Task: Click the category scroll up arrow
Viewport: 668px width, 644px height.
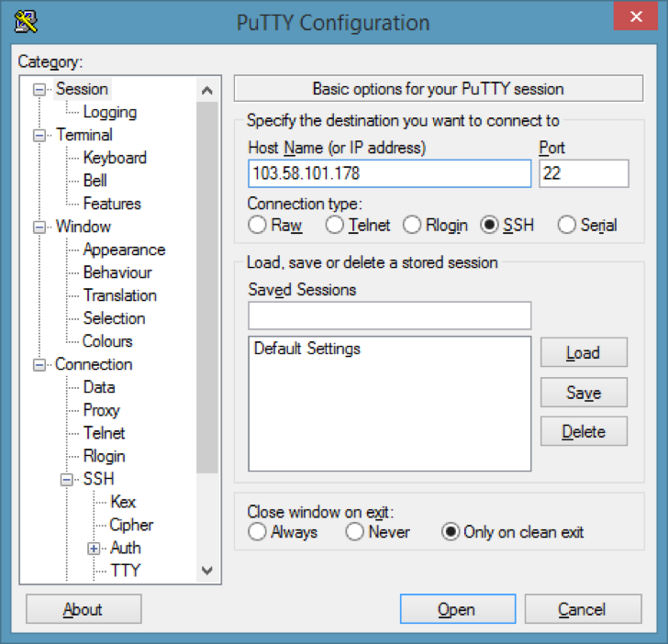Action: point(207,90)
